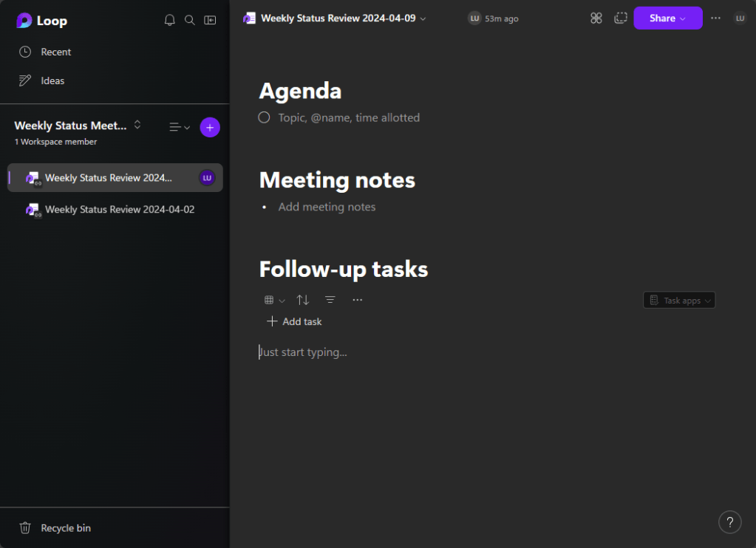Click the Just start typing text area
The image size is (756, 548).
(x=304, y=352)
